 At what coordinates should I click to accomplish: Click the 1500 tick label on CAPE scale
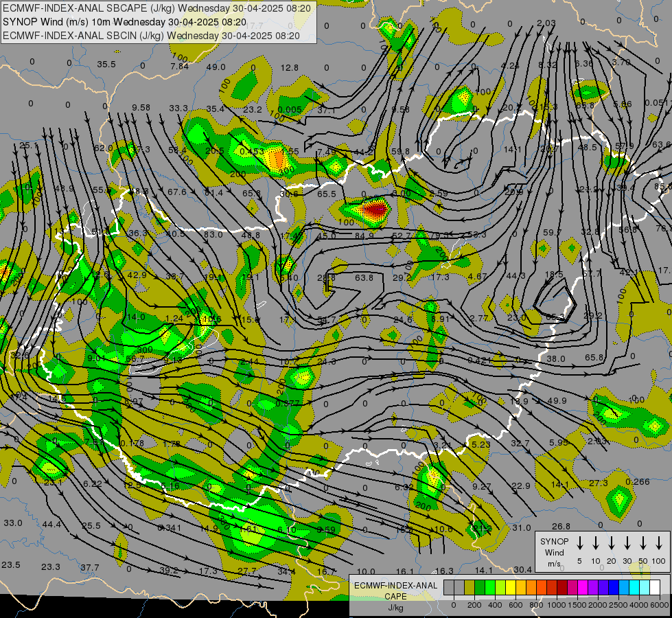[x=577, y=605]
